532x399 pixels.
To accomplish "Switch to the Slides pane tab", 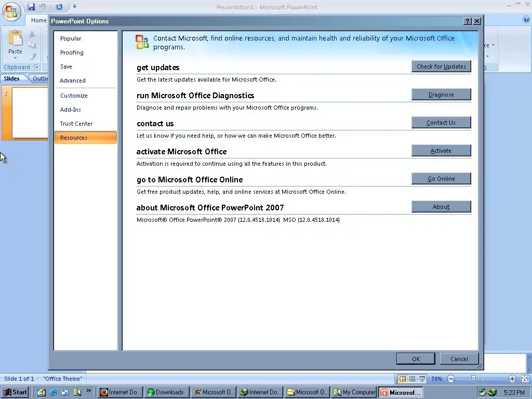I will pos(12,78).
